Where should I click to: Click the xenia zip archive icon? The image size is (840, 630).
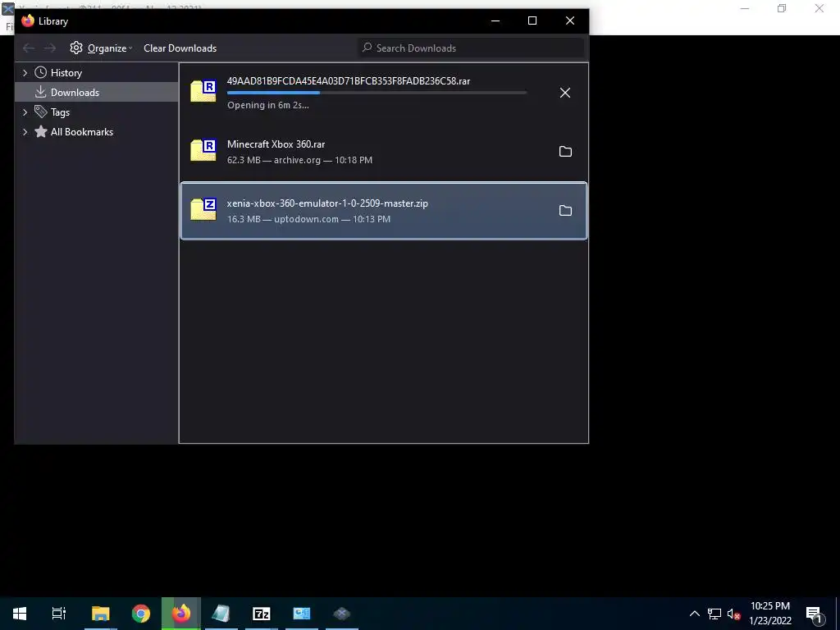coord(203,209)
